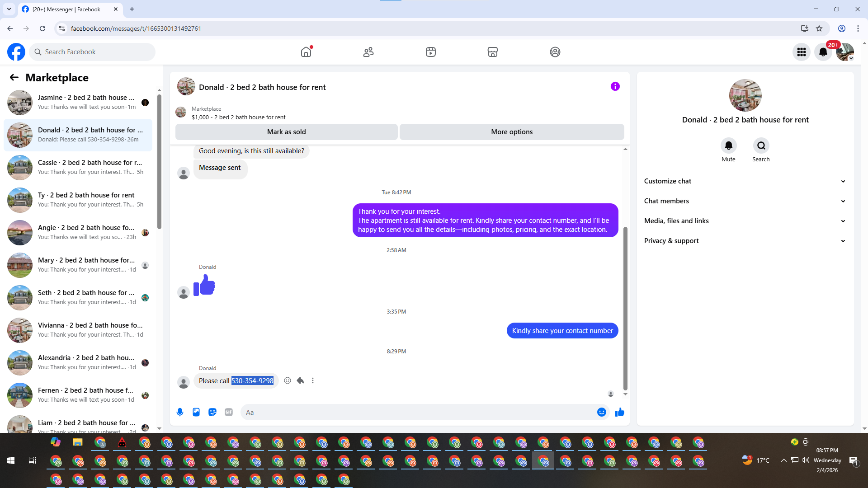Open the Facebook menu grid icon
This screenshot has width=868, height=488.
(x=802, y=52)
